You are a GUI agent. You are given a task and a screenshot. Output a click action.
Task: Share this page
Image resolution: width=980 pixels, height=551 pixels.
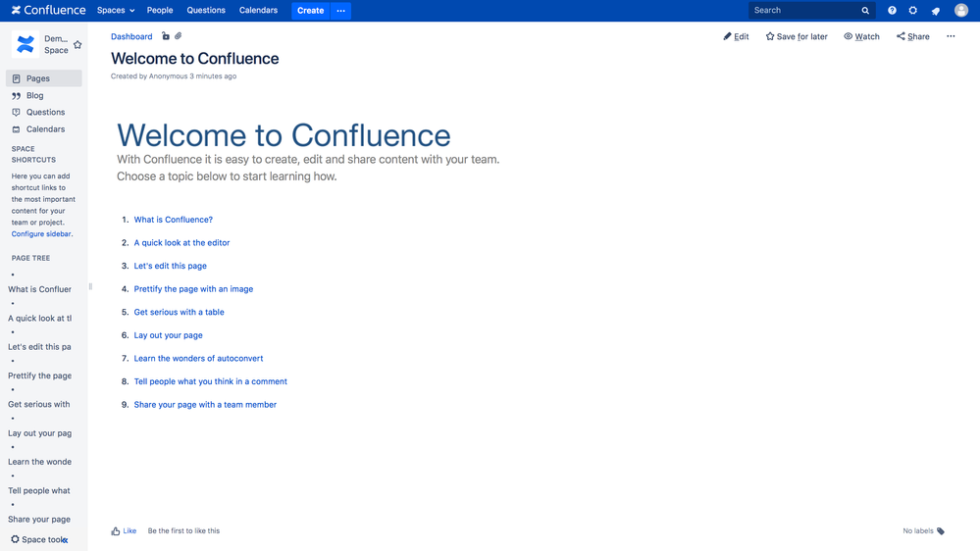tap(912, 36)
